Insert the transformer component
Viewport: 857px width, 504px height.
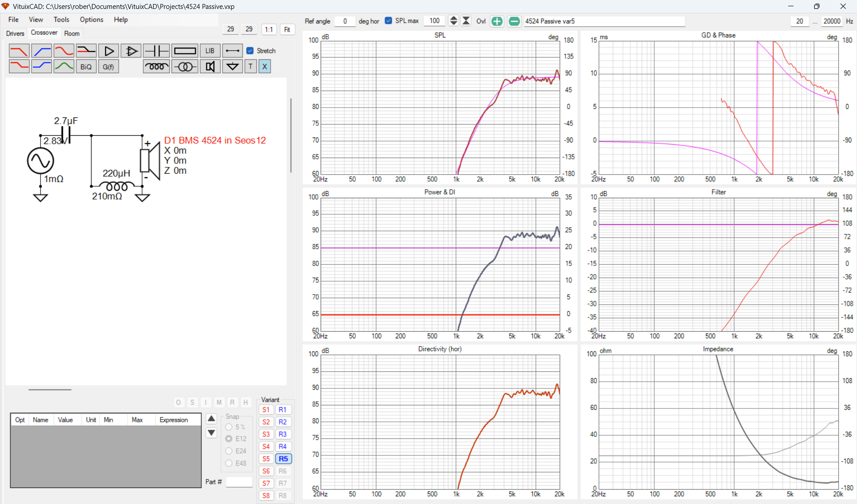185,67
